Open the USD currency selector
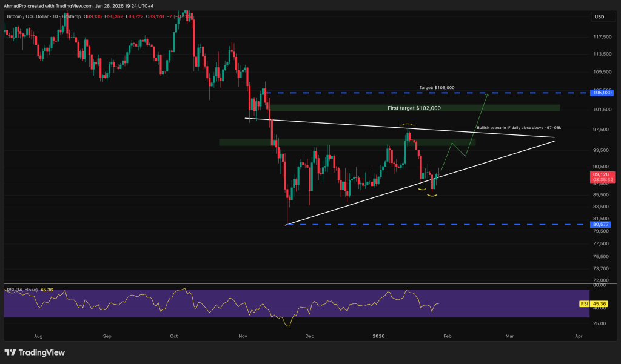The height and width of the screenshot is (364, 621). 599,18
